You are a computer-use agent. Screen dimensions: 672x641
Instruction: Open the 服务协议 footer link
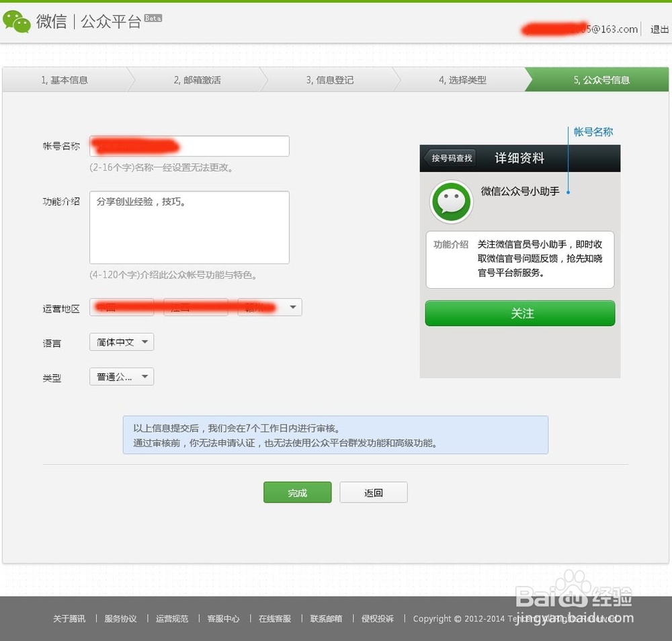tap(120, 618)
